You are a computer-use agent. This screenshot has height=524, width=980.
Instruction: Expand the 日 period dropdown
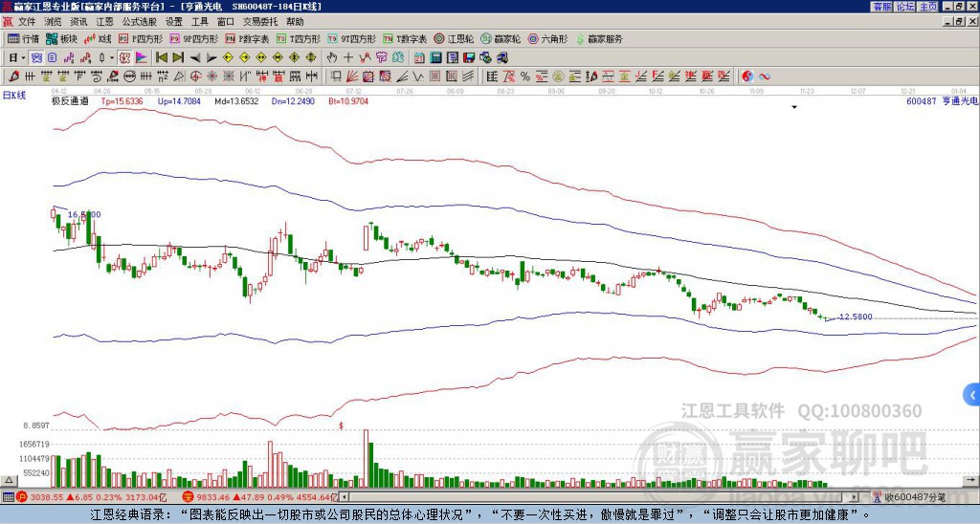(17, 58)
